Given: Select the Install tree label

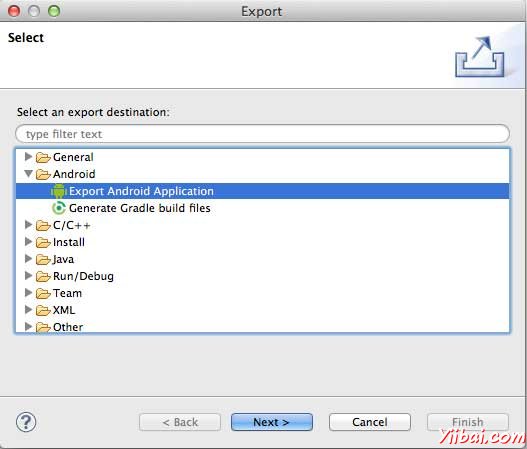Looking at the screenshot, I should coord(69,242).
